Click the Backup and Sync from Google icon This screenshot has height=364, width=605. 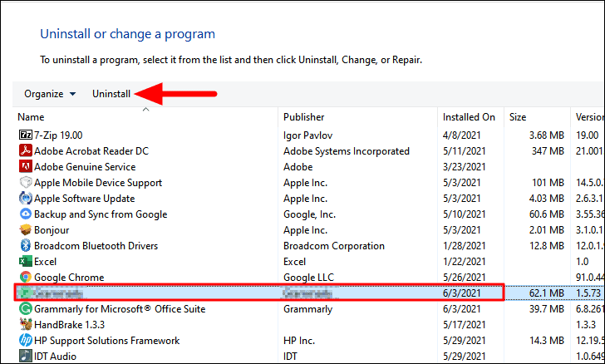pos(26,214)
